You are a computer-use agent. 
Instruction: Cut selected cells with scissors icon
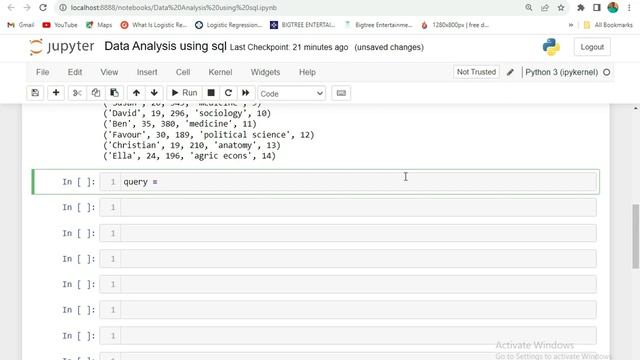77,93
